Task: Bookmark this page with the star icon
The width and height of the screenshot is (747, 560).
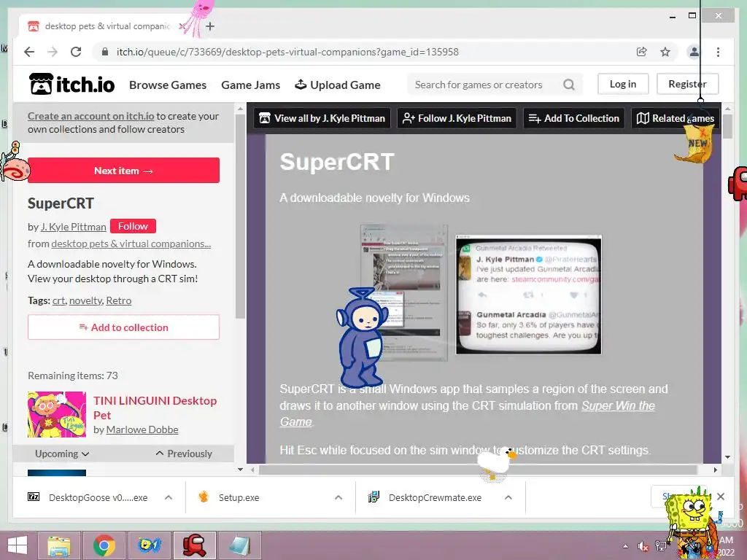Action: pyautogui.click(x=665, y=52)
